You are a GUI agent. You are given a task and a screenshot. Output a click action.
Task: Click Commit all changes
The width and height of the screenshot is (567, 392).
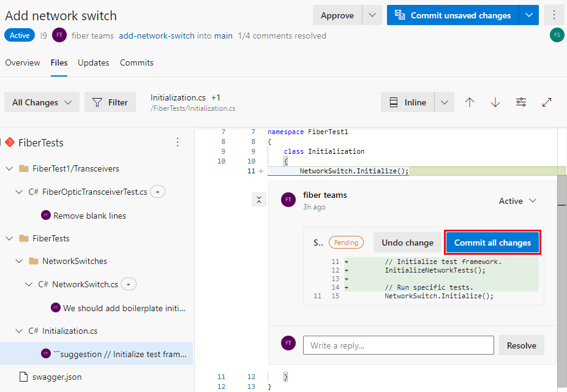[x=492, y=242]
